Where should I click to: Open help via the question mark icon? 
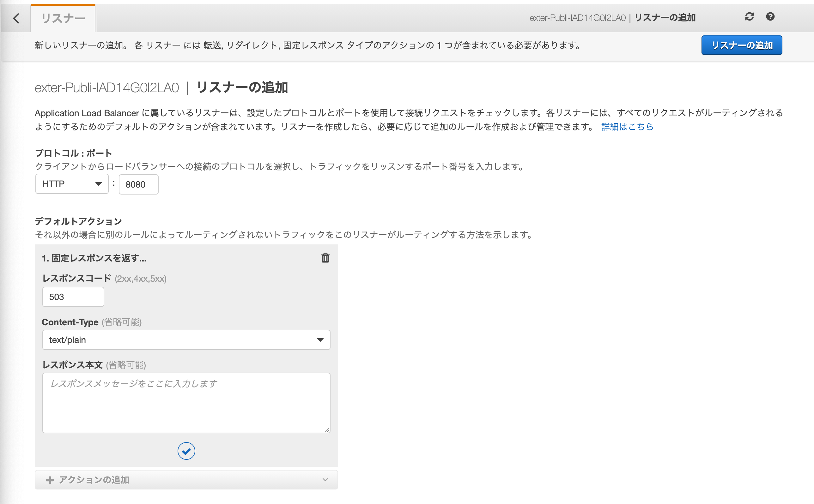[771, 16]
